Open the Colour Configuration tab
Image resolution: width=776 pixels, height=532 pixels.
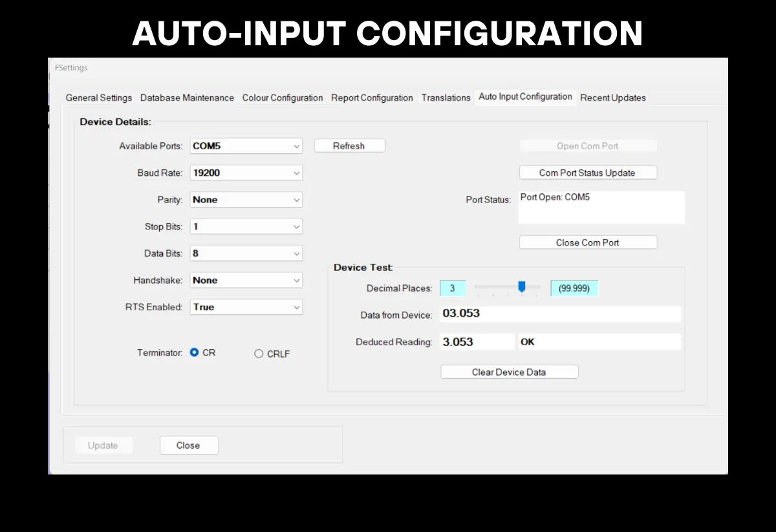(x=283, y=98)
